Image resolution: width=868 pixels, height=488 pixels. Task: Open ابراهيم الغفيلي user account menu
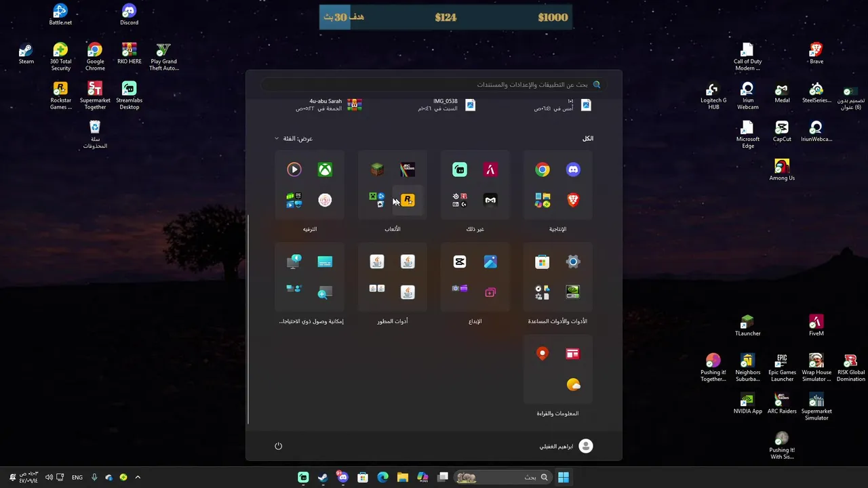(x=566, y=446)
